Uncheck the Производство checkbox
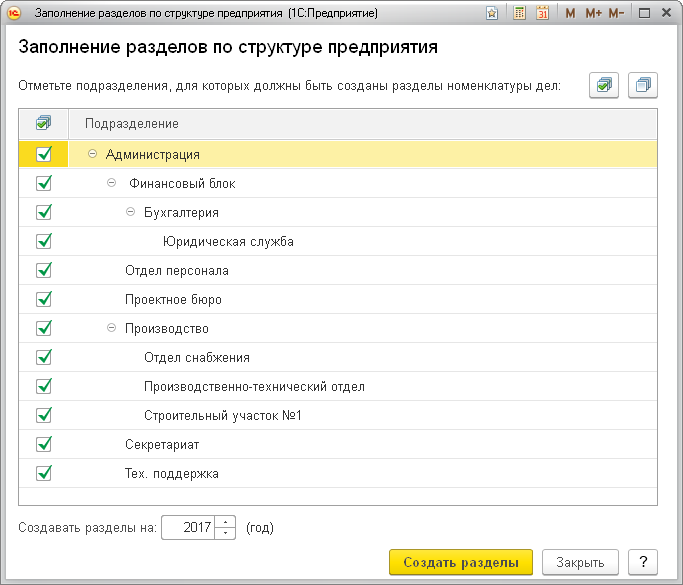This screenshot has width=683, height=585. pos(44,328)
